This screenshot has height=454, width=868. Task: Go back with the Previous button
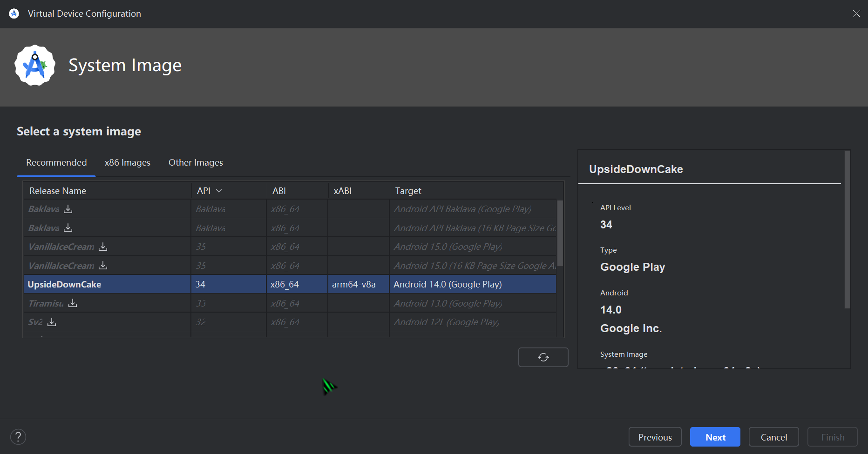[x=655, y=437]
